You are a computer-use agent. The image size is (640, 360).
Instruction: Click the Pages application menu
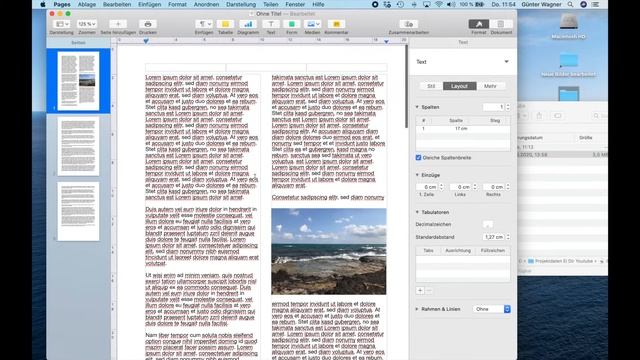point(62,4)
